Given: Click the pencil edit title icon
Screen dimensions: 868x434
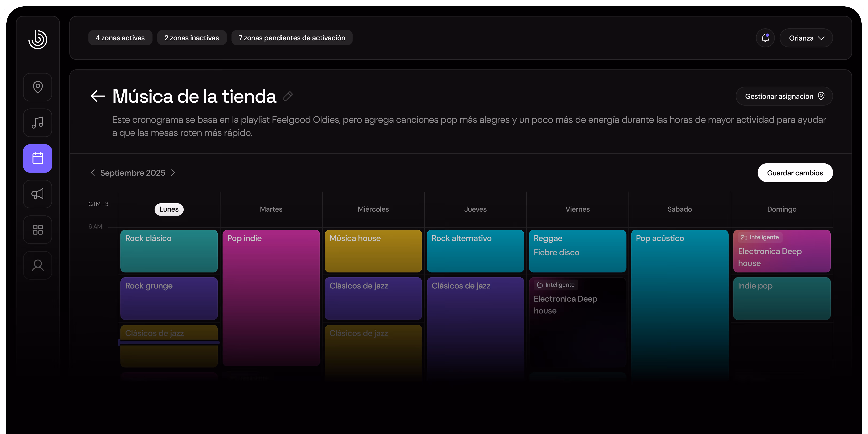Looking at the screenshot, I should 288,96.
